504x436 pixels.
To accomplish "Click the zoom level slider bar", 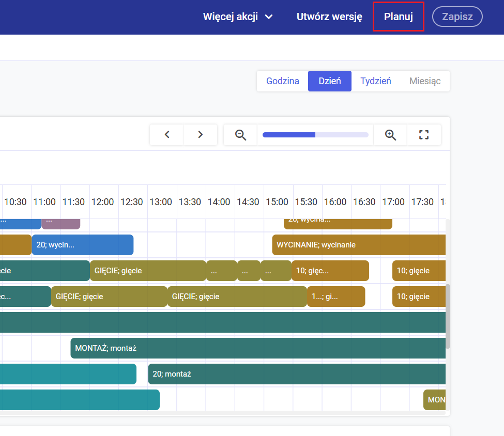I will pyautogui.click(x=315, y=135).
